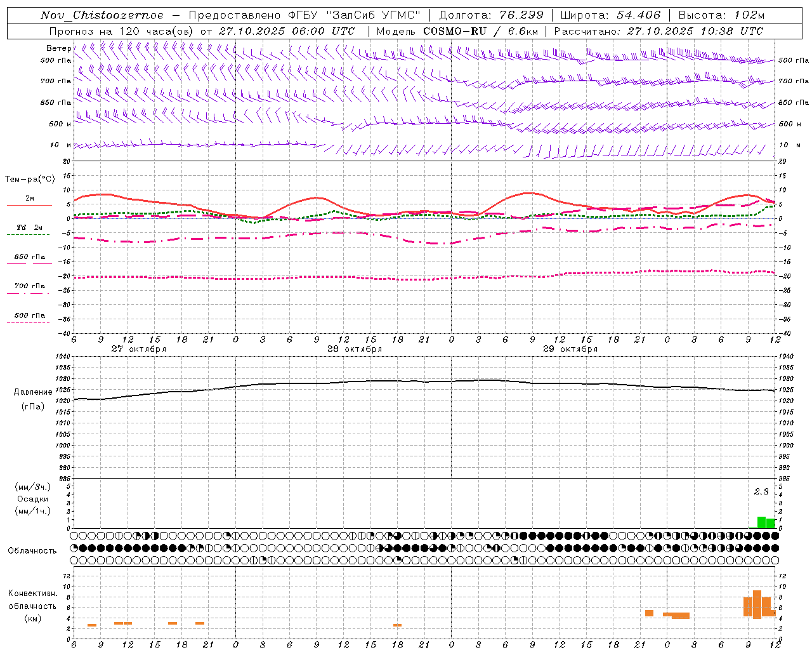The image size is (812, 650).
Task: Click the (мм/3ч.) precipitation unit label
Action: [33, 487]
